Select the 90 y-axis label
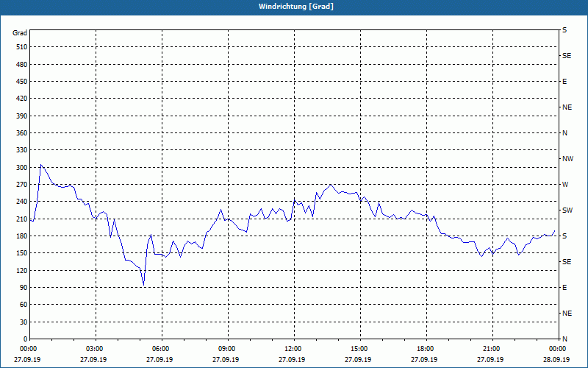 click(x=24, y=288)
